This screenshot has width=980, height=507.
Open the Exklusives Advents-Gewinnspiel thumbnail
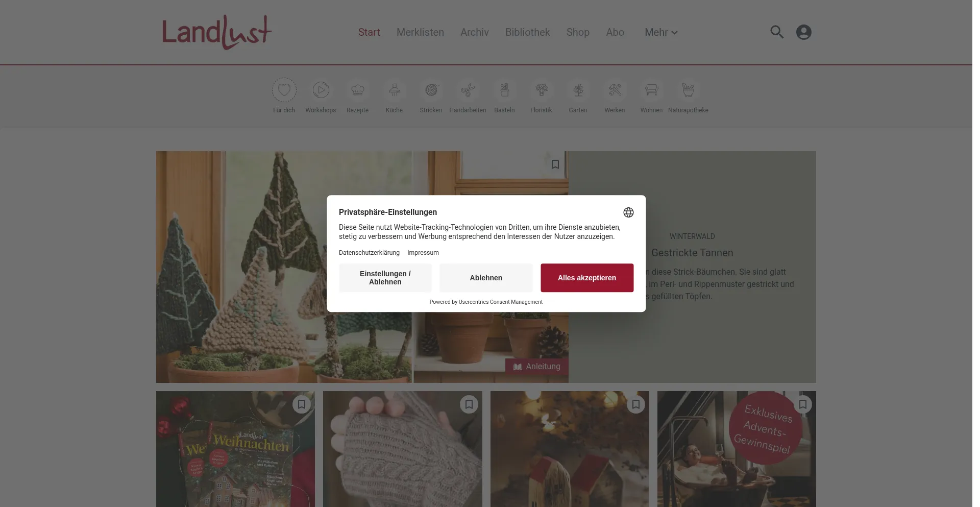[x=737, y=449]
